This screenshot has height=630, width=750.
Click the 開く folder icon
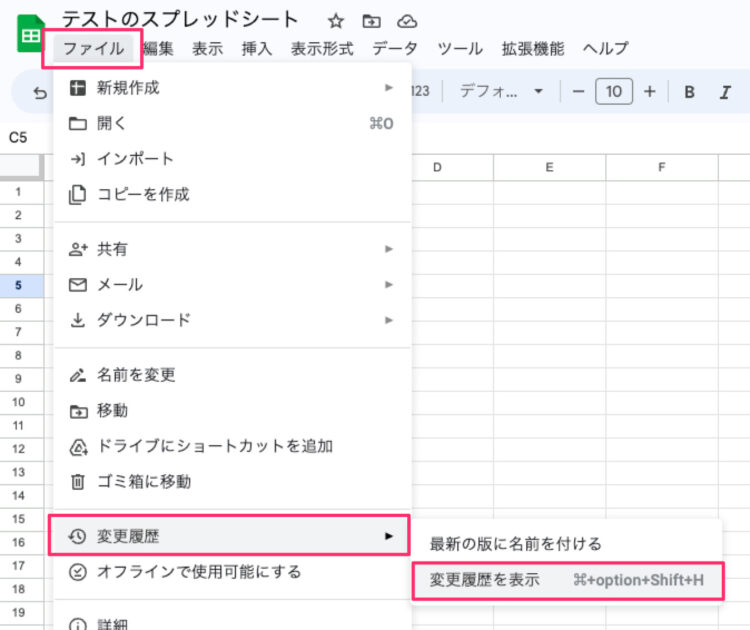(77, 124)
